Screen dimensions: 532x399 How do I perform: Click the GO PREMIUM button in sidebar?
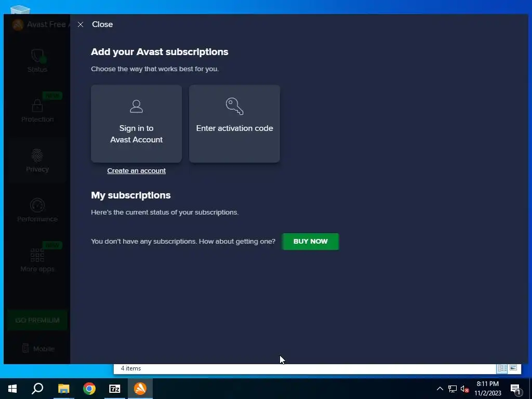37,320
